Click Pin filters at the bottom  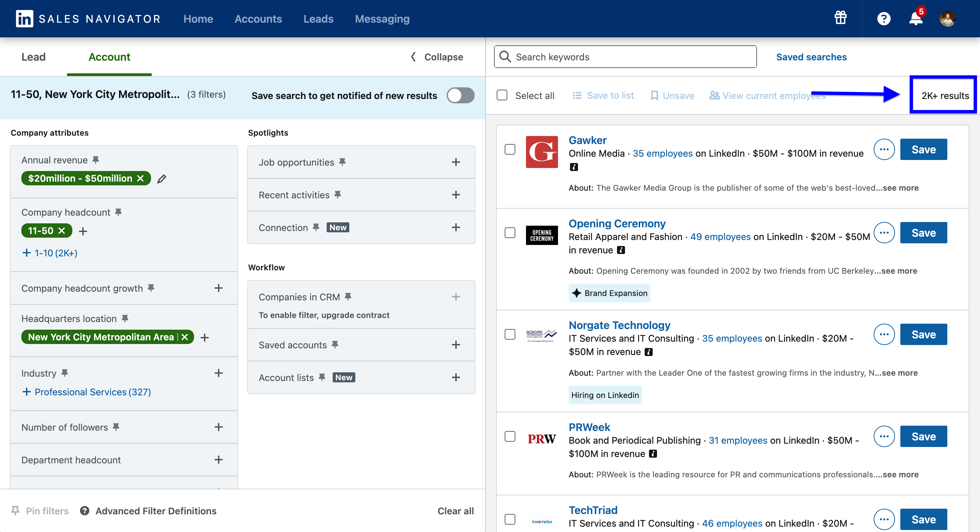point(40,511)
